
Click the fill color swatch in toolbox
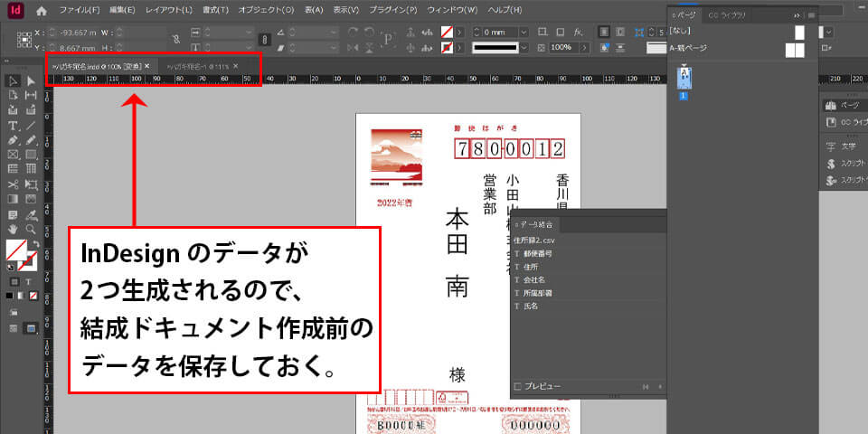pos(15,249)
